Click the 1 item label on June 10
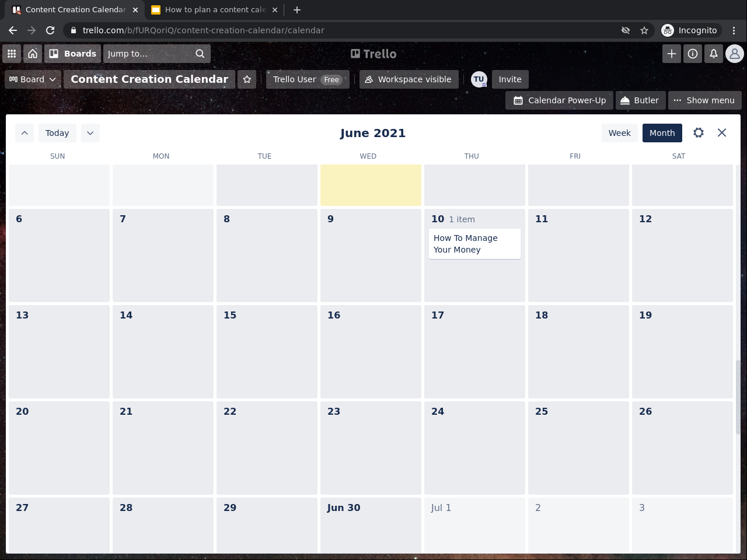This screenshot has width=747, height=560. coord(462,219)
